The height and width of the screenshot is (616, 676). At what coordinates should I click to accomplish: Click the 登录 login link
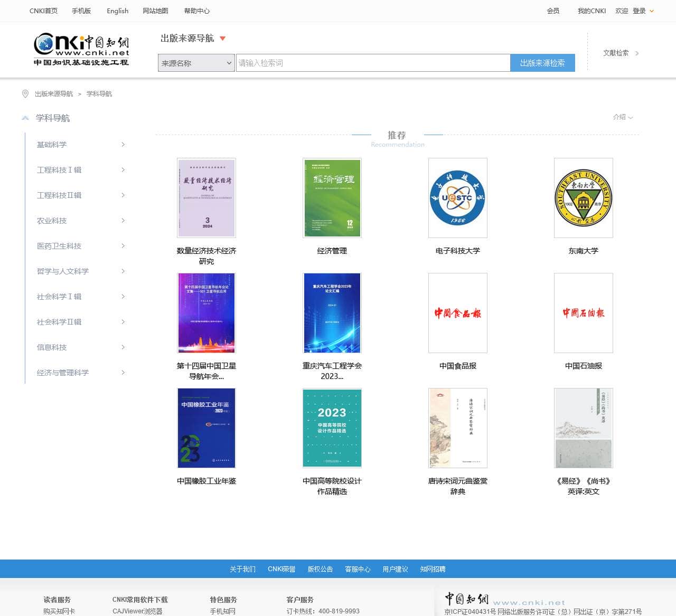coord(639,11)
